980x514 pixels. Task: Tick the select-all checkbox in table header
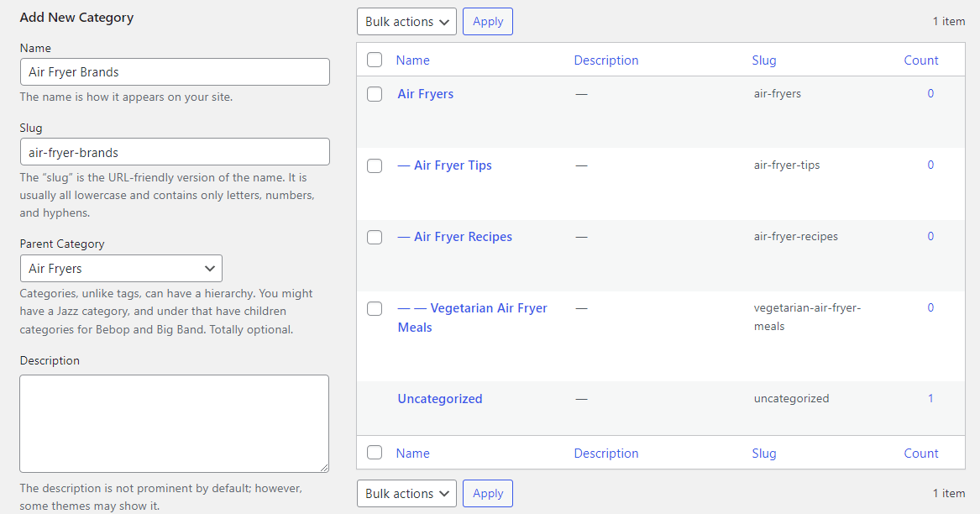375,60
